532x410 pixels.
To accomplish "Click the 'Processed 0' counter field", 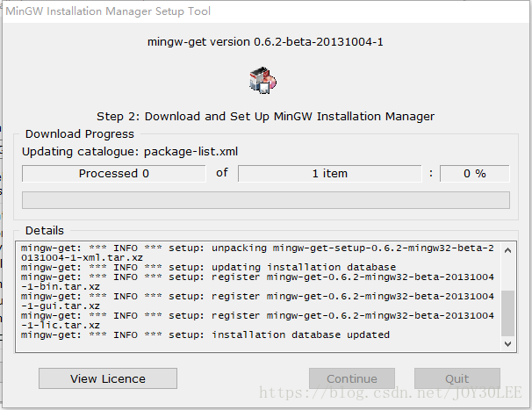I will coord(113,174).
